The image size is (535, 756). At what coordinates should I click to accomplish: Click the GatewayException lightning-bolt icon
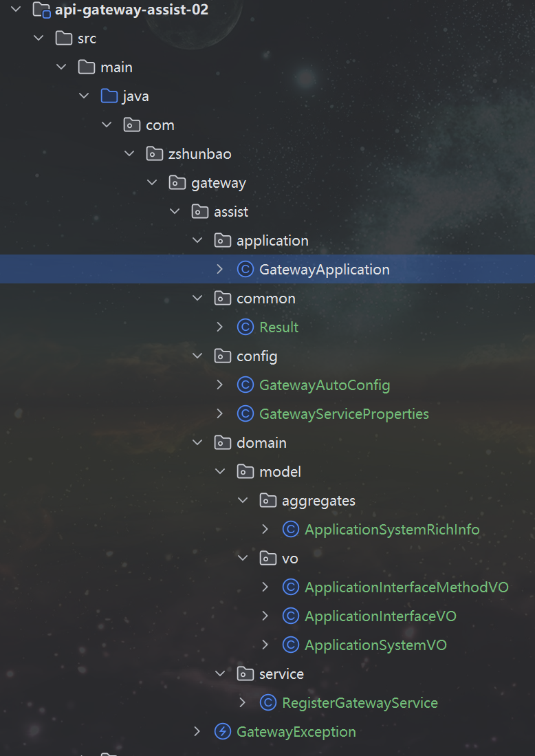coord(222,732)
